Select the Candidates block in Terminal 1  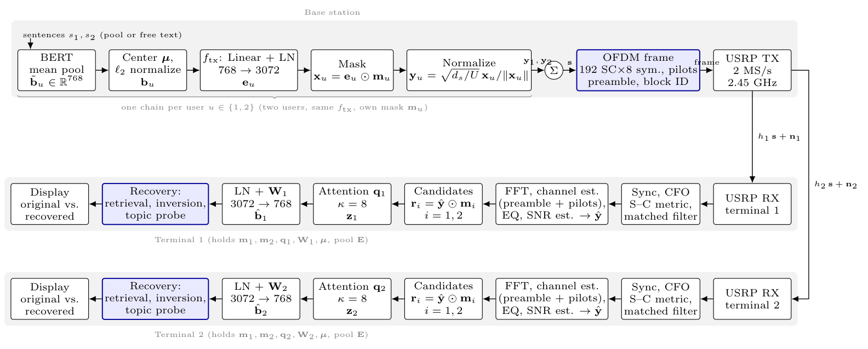click(443, 204)
